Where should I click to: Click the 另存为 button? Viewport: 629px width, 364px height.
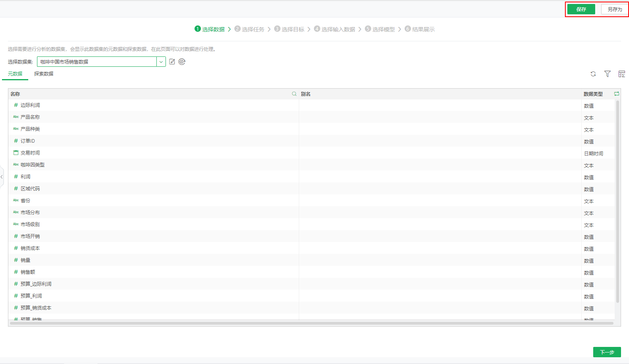click(x=614, y=9)
